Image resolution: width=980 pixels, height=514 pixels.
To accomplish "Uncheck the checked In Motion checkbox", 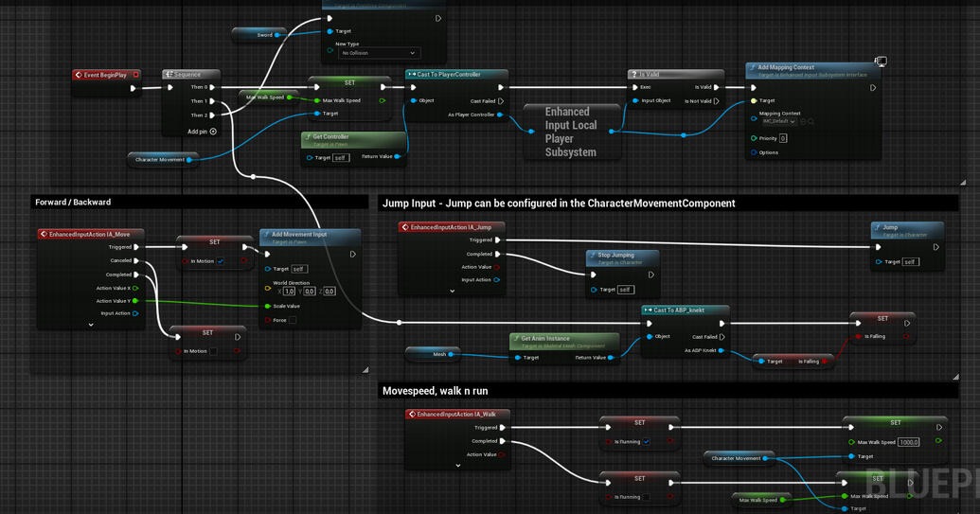I will 221,261.
